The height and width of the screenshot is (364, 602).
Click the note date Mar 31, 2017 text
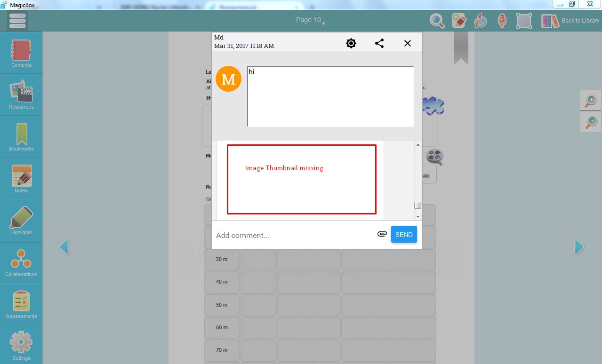tap(244, 46)
